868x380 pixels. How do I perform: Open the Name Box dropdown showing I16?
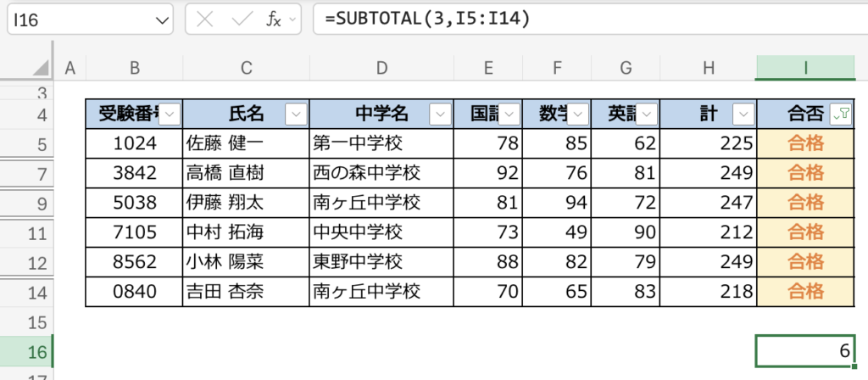tap(160, 20)
